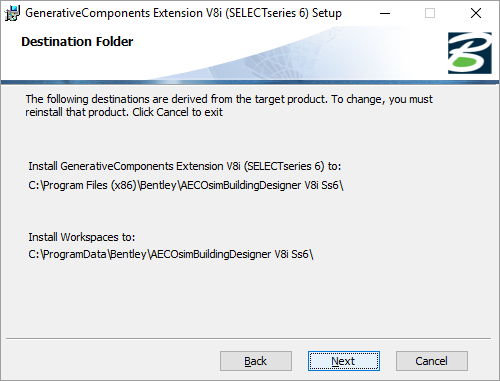
Task: Click the 'following destinations are derived' text line
Action: 229,99
